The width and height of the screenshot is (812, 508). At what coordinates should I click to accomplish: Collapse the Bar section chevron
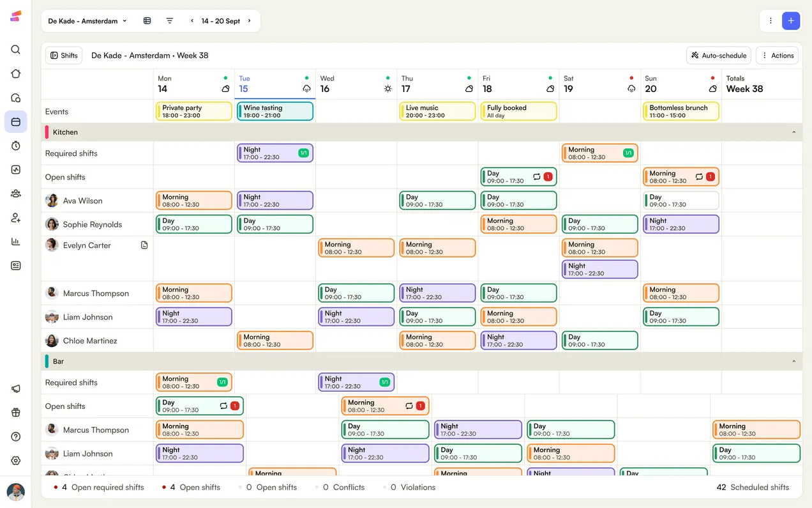pos(794,362)
